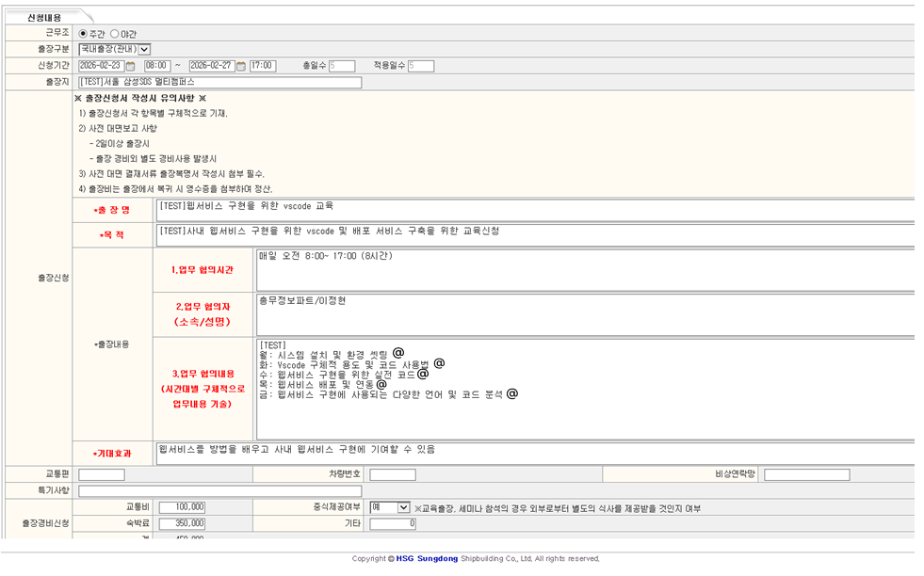Viewport: 924px width, 576px height.
Task: Open the calendar picker for end date 2026-02-27
Action: tap(241, 64)
